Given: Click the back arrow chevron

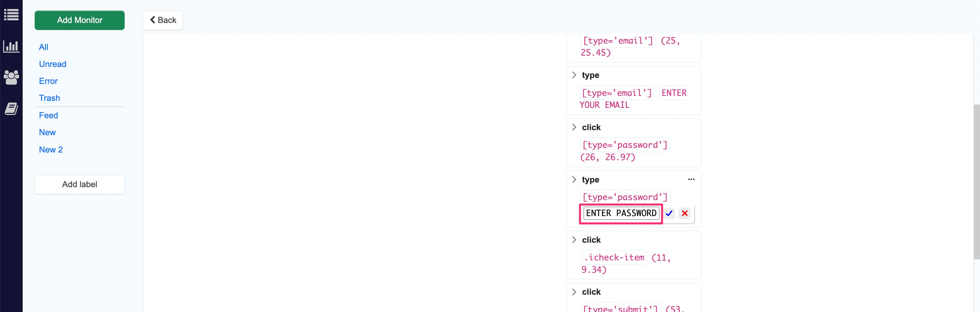Looking at the screenshot, I should pyautogui.click(x=153, y=20).
